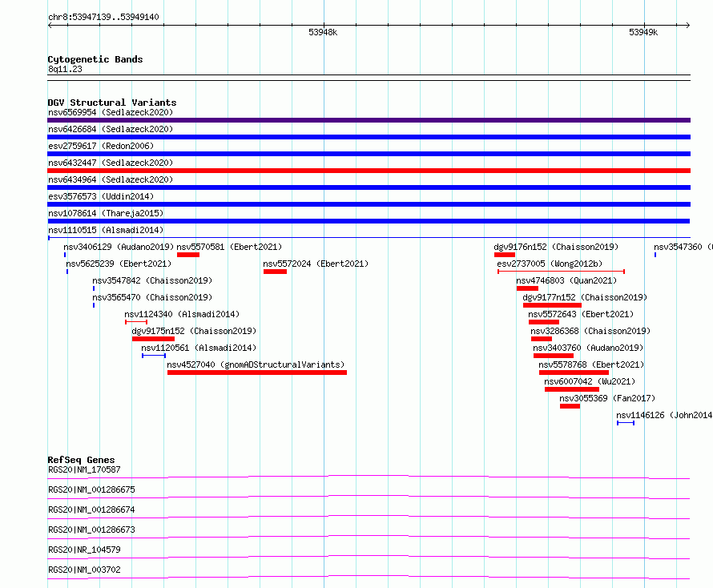
Task: Select the nsv3403760 (Audano2019) red bar
Action: (x=554, y=356)
